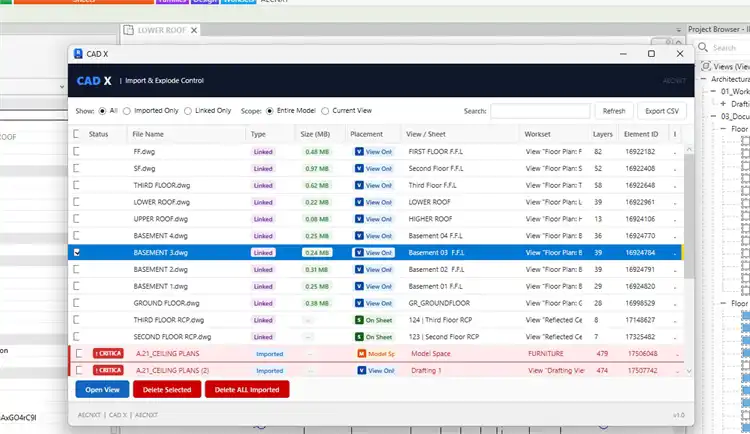
Task: Click the Views icon in Project Browser
Action: [x=706, y=66]
